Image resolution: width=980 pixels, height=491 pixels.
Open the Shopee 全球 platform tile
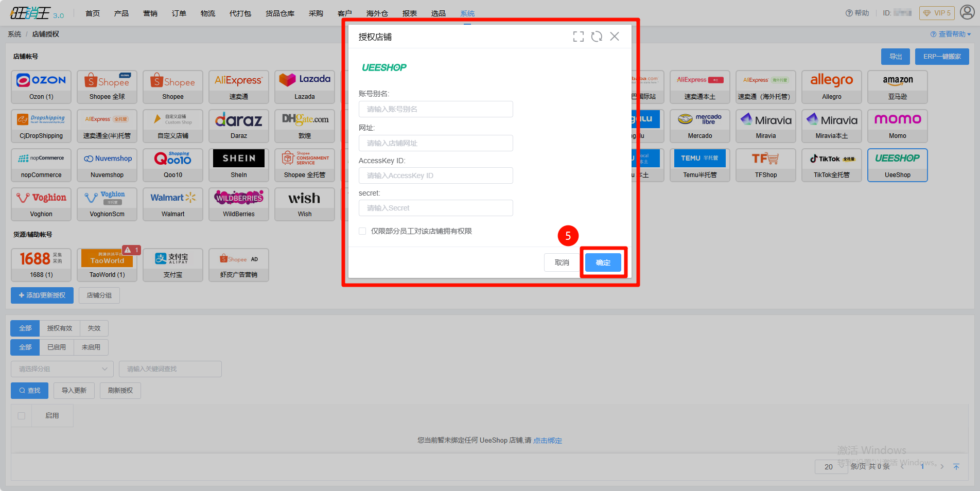click(x=107, y=87)
